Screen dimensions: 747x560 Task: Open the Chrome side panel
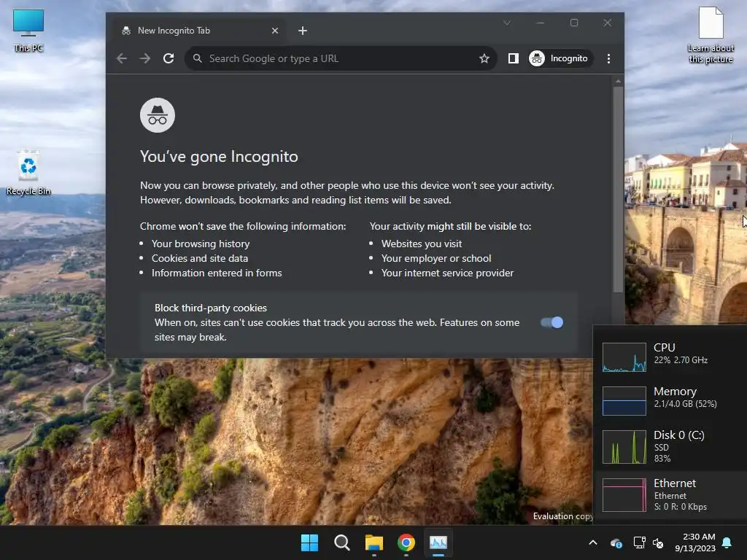pyautogui.click(x=513, y=58)
